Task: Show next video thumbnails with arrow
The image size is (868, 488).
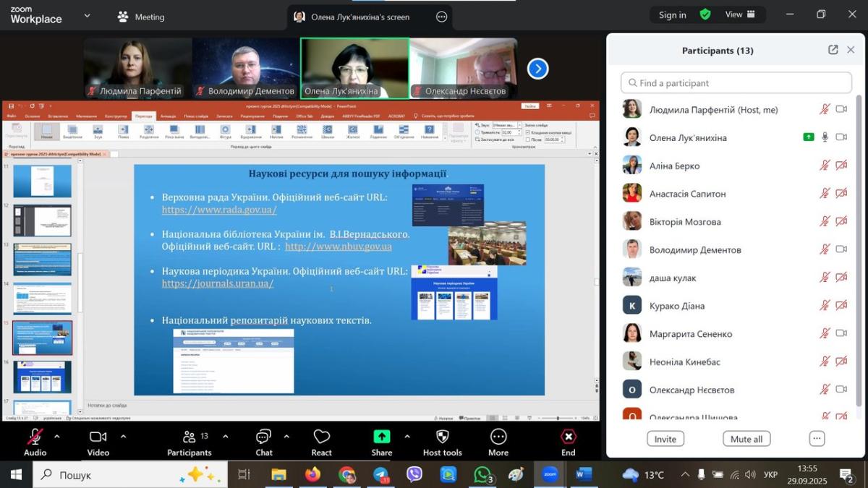Action: tap(537, 69)
